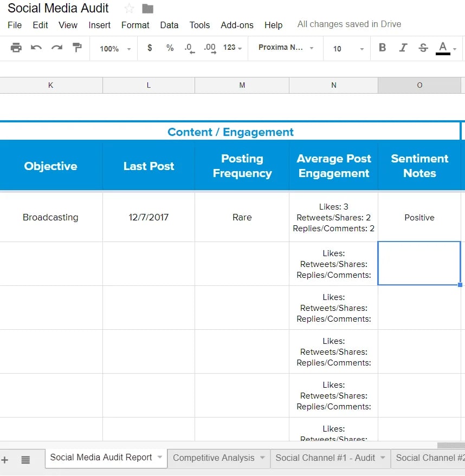Select the cell containing Broadcasting
The width and height of the screenshot is (465, 476).
(50, 217)
